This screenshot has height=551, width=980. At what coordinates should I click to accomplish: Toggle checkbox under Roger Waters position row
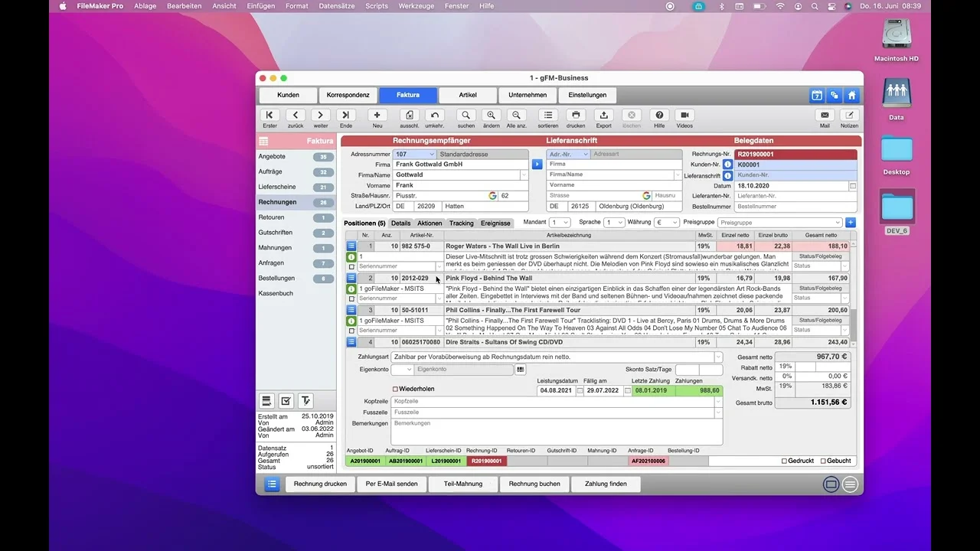click(x=351, y=267)
